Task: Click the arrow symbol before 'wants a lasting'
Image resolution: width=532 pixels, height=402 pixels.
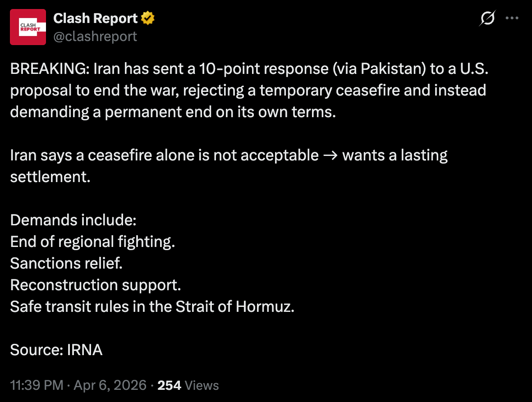Action: (x=330, y=155)
